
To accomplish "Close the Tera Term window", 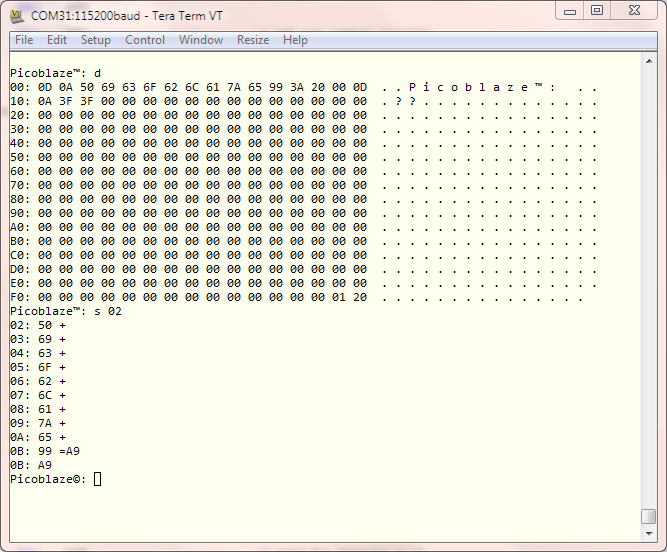I will click(x=634, y=11).
